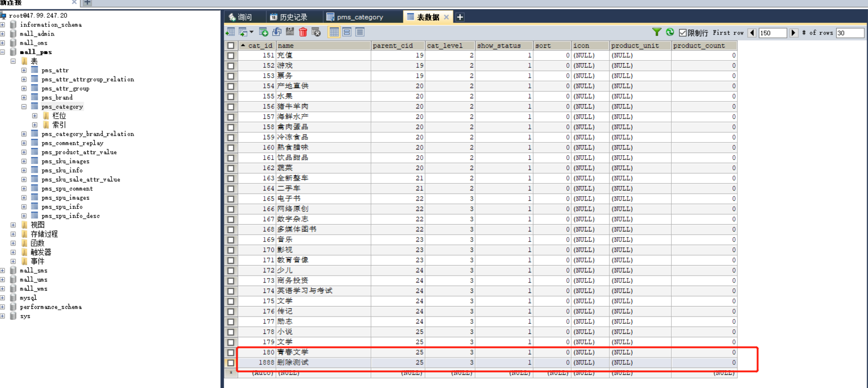Check the row checkbox for cat_id 160
The width and height of the screenshot is (868, 388).
tap(231, 148)
